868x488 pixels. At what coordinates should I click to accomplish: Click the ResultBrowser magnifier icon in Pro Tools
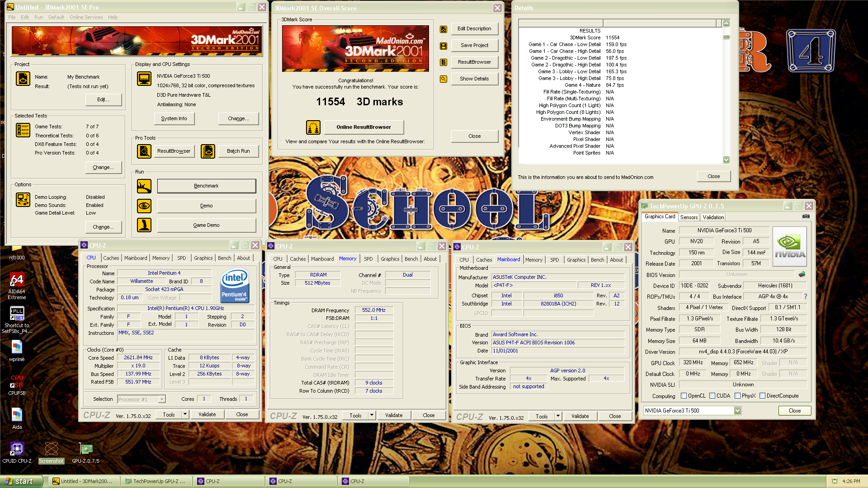click(144, 151)
